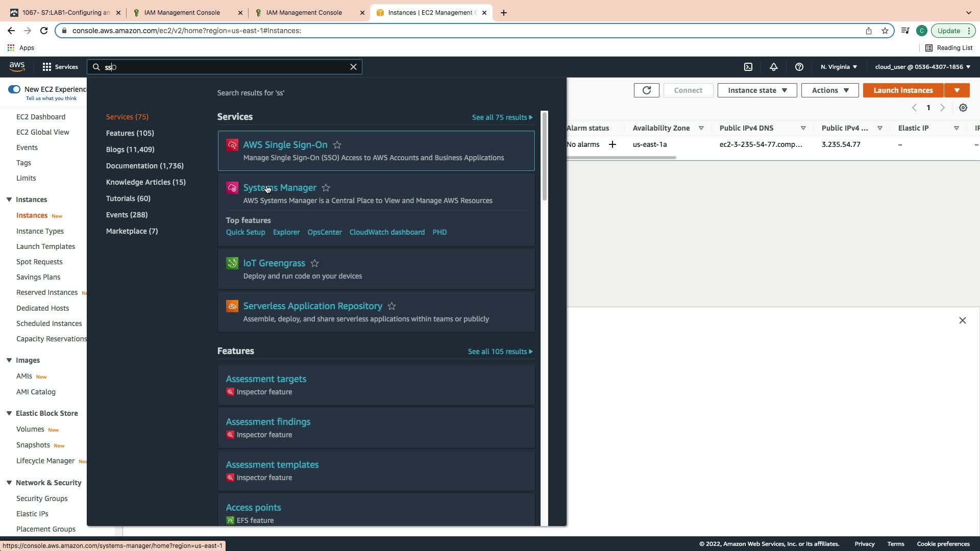Open table preferences gear icon
Viewport: 980px width, 551px height.
coord(963,108)
